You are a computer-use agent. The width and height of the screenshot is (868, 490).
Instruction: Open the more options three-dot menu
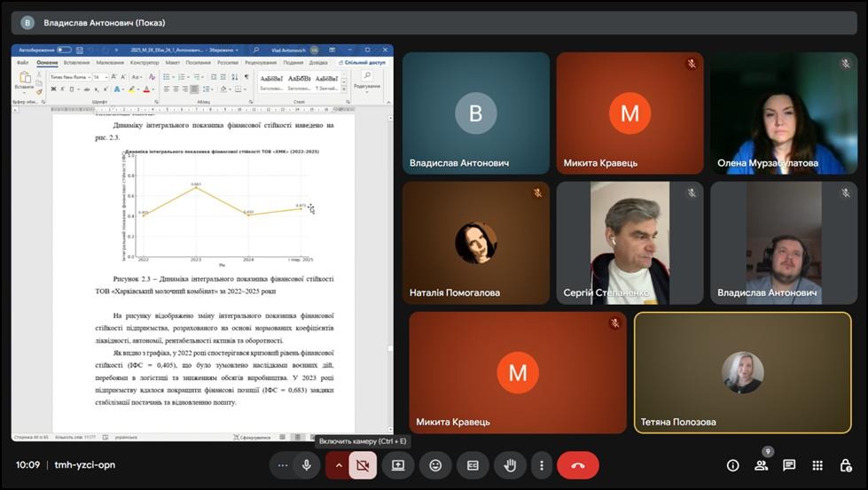[541, 465]
